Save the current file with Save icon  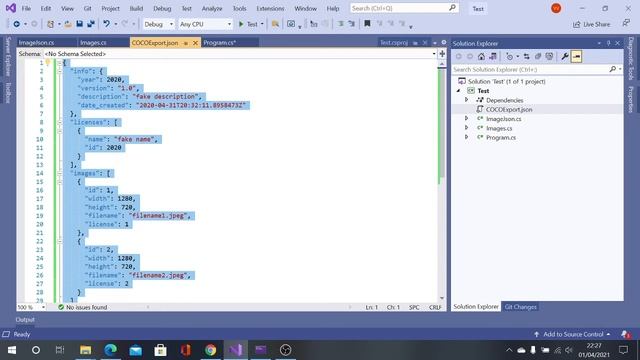click(x=80, y=24)
